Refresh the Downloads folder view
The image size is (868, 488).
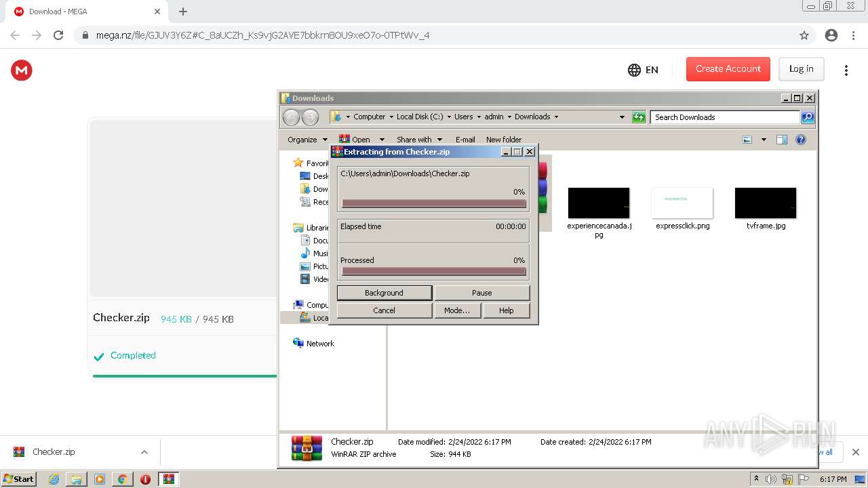pyautogui.click(x=639, y=117)
